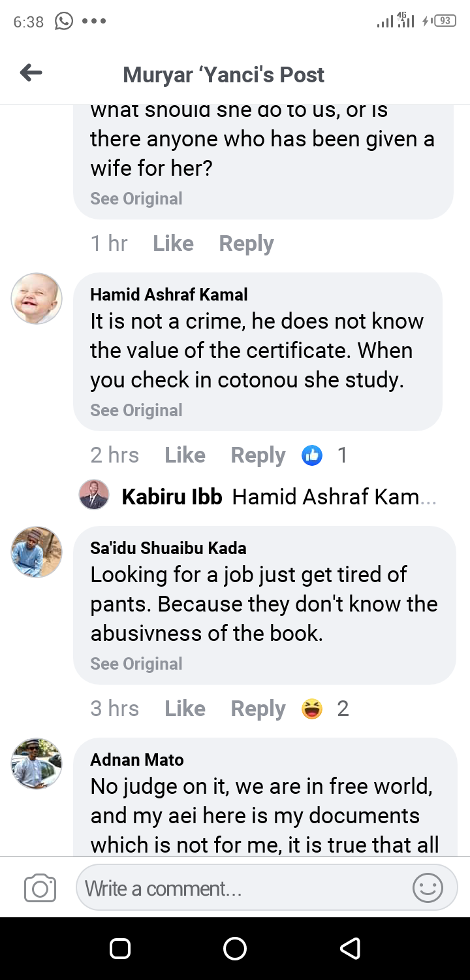This screenshot has width=470, height=980.
Task: Show original text of Hamid's comment
Action: coord(136,410)
